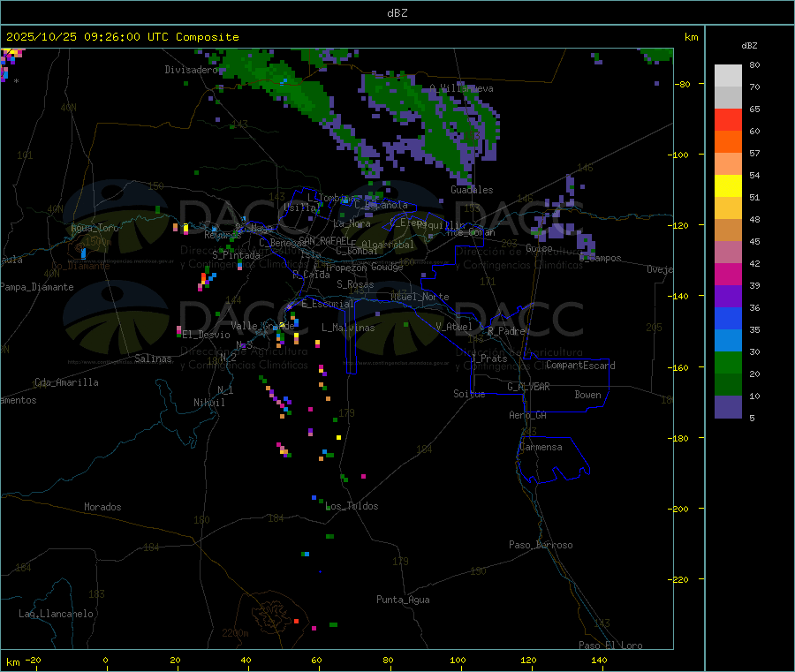Click the R_Padre label

pos(506,331)
